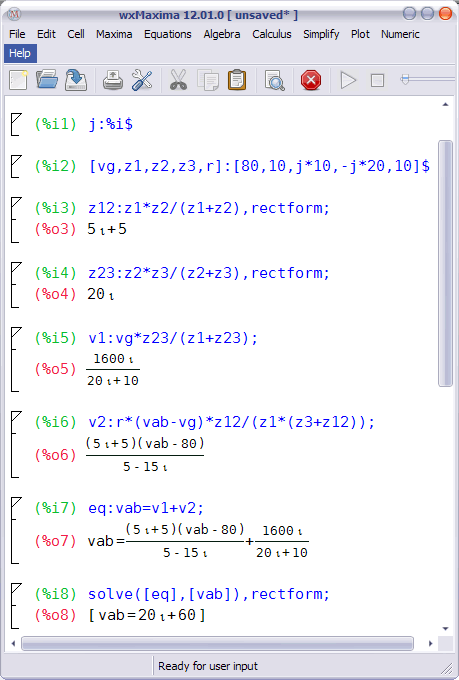
Task: Open the Simplify menu
Action: [x=321, y=34]
